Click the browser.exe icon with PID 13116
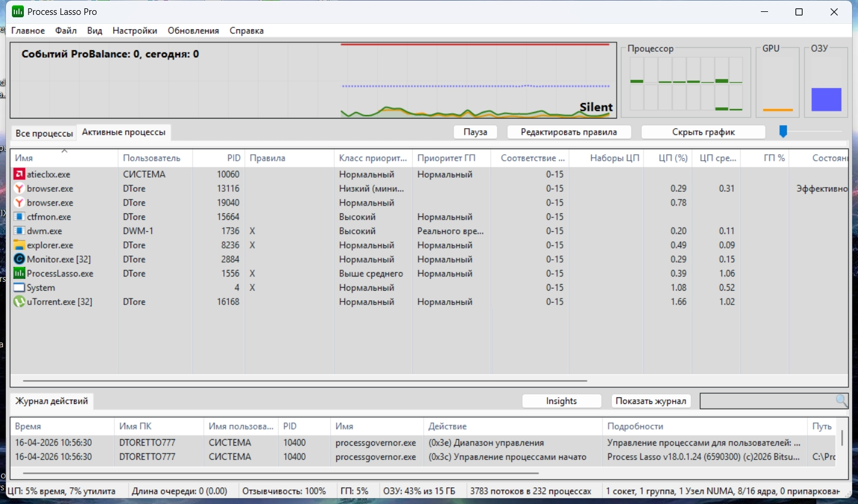Viewport: 858px width, 504px height. coord(19,189)
